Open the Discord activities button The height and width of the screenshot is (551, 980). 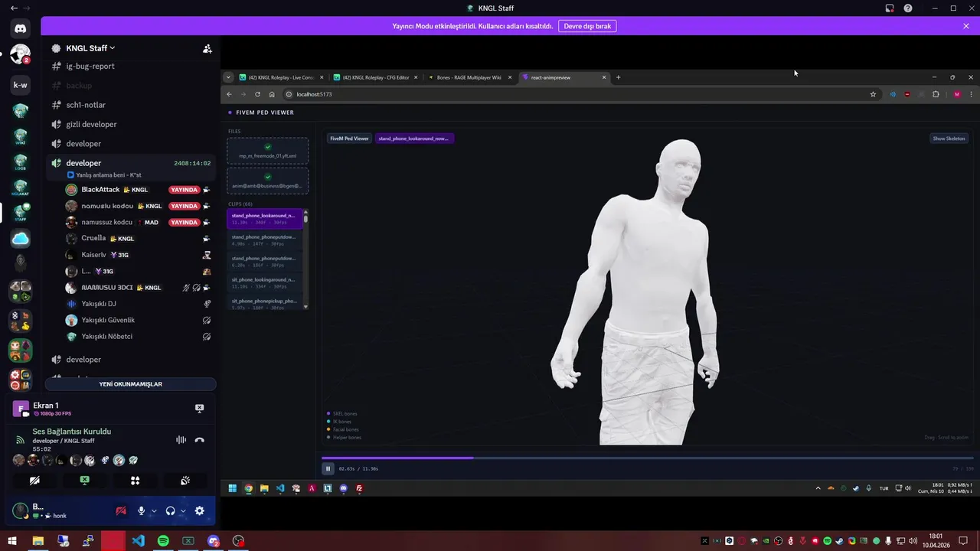[135, 481]
